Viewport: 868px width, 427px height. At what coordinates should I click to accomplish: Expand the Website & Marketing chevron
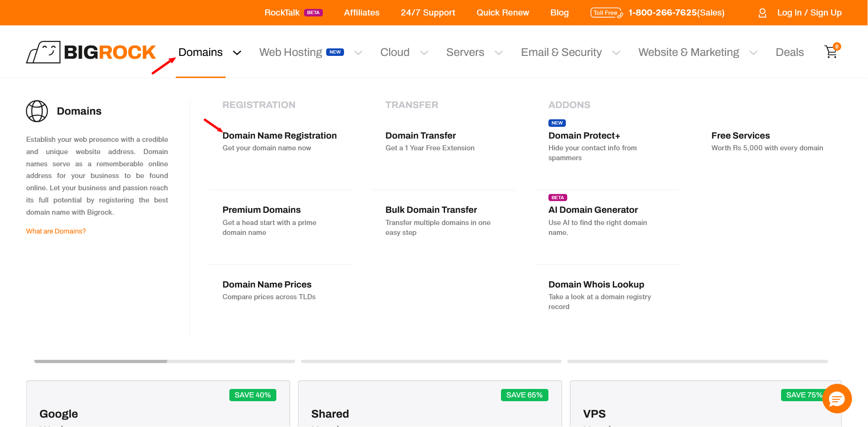[753, 53]
